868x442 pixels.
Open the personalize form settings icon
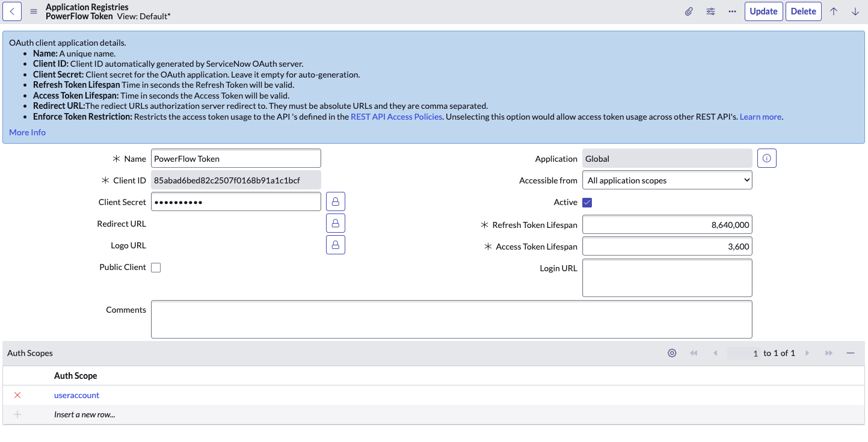click(x=710, y=11)
